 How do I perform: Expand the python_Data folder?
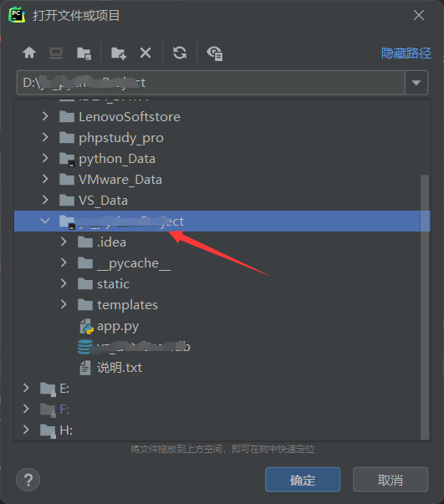click(45, 158)
